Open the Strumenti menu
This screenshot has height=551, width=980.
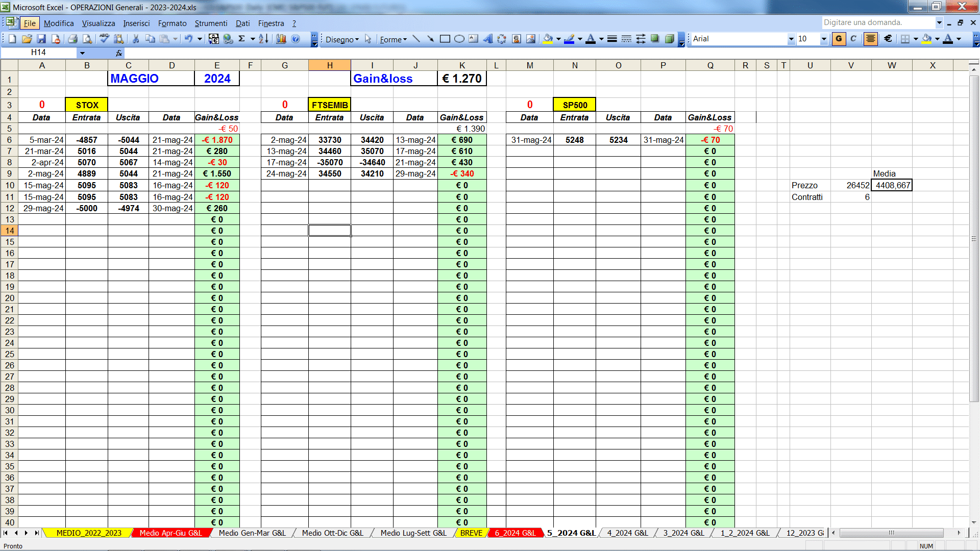point(211,23)
